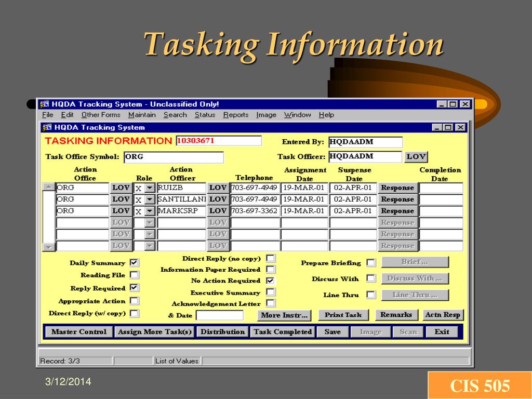Viewport: 532px width, 399px height.
Task: Click the Assign More Task(s) button
Action: pyautogui.click(x=155, y=332)
